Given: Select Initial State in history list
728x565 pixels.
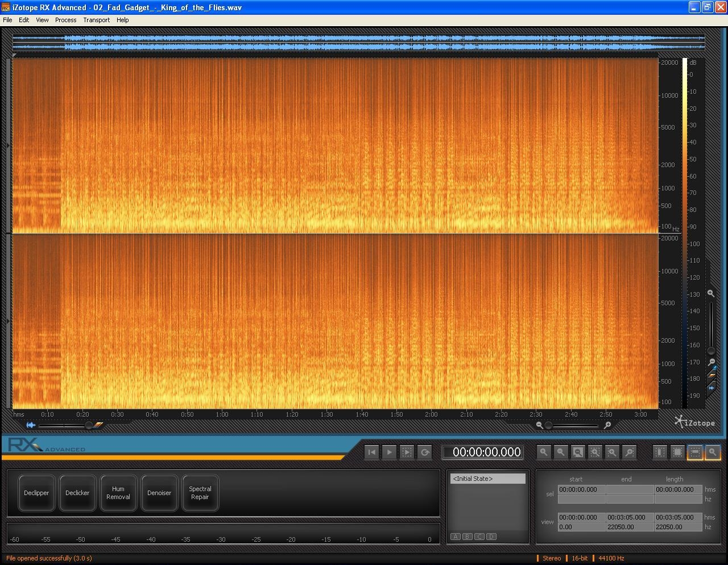Looking at the screenshot, I should click(x=488, y=479).
